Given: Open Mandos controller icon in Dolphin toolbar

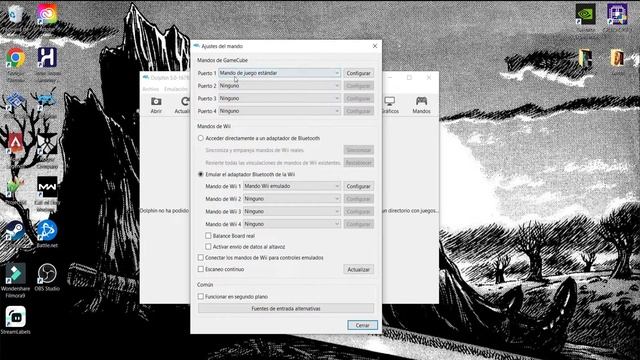Looking at the screenshot, I should pyautogui.click(x=421, y=105).
